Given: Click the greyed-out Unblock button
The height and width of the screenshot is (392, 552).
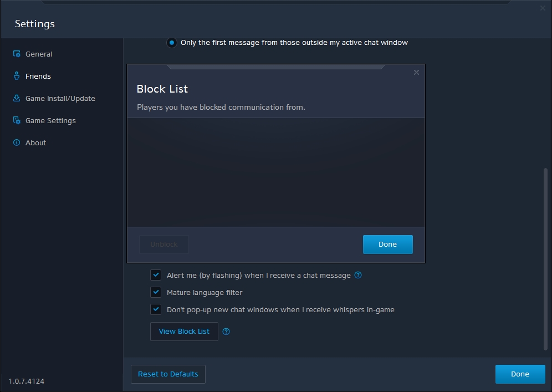Looking at the screenshot, I should coord(164,245).
